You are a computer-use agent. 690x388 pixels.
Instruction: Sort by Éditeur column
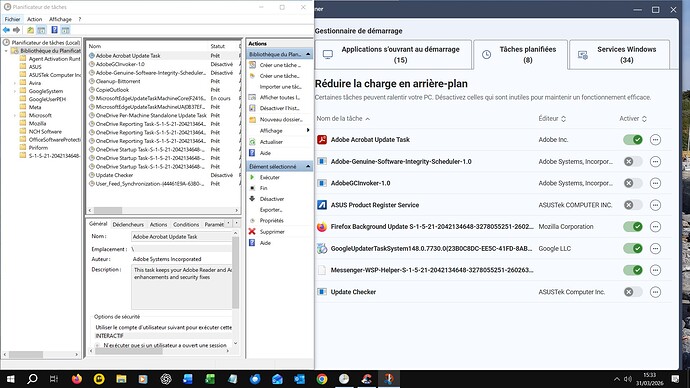click(x=552, y=118)
